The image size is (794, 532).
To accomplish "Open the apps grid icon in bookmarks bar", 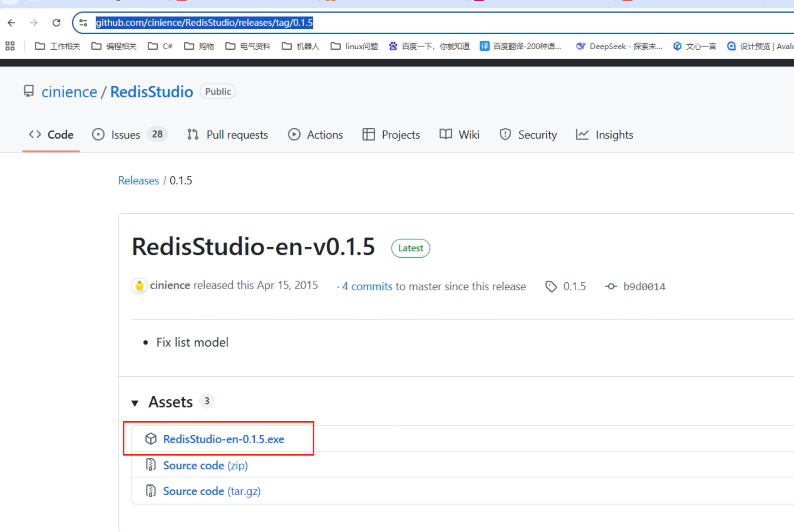I will 10,46.
